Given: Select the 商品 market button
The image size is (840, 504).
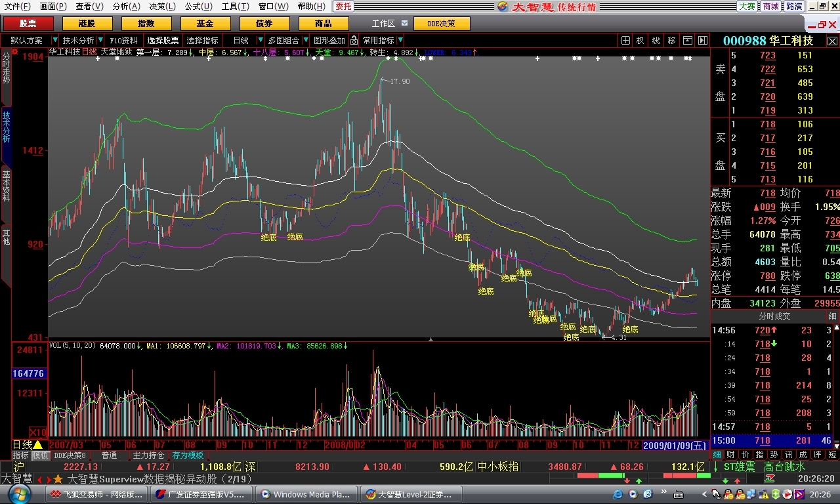Looking at the screenshot, I should pos(324,24).
